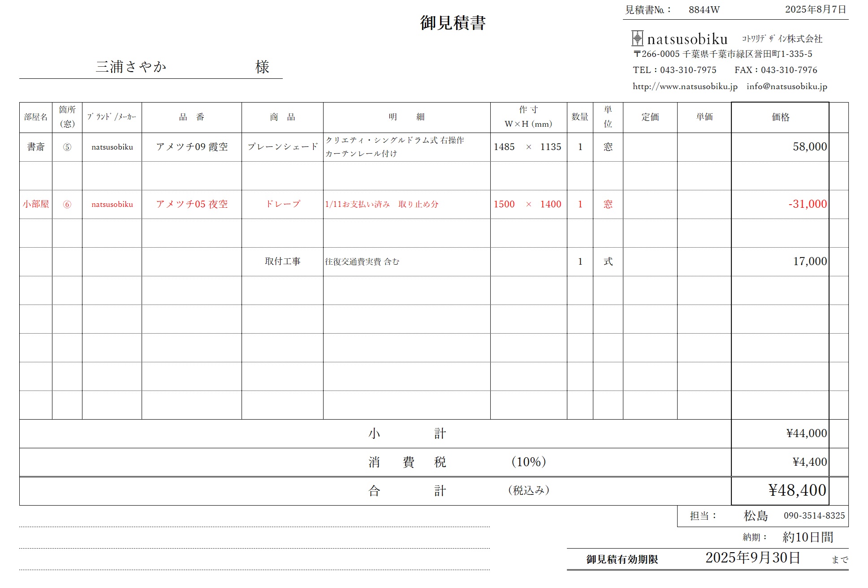Click the delivery period 約10日間
This screenshot has height=588, width=868.
(808, 537)
